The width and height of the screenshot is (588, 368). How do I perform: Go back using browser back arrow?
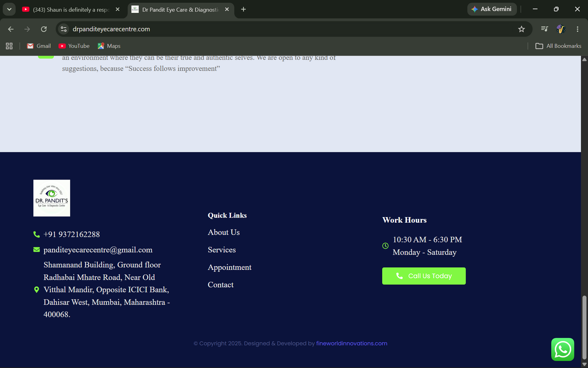coord(11,29)
